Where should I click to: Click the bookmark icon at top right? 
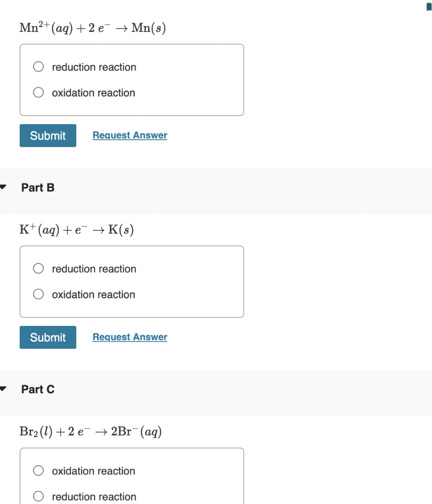(x=429, y=6)
